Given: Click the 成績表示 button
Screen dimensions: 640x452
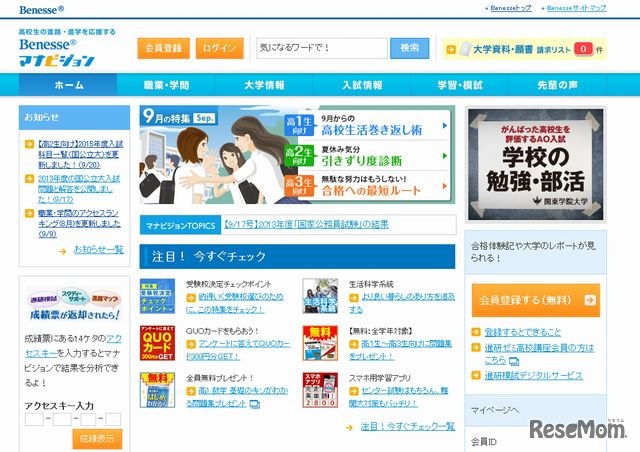Looking at the screenshot, I should pyautogui.click(x=97, y=439).
